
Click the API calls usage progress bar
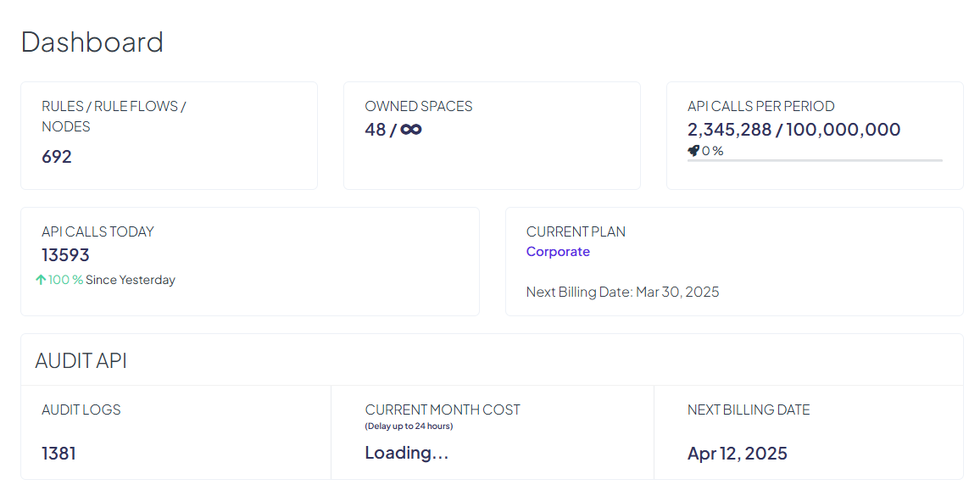pos(814,160)
